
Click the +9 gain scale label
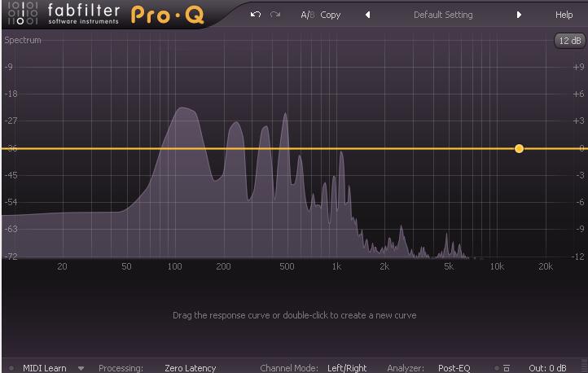click(x=578, y=67)
